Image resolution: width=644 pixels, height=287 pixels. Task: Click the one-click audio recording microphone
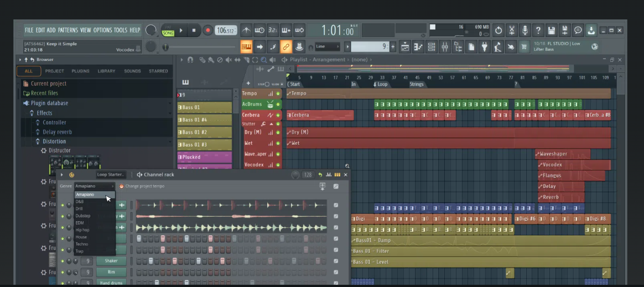coord(525,30)
